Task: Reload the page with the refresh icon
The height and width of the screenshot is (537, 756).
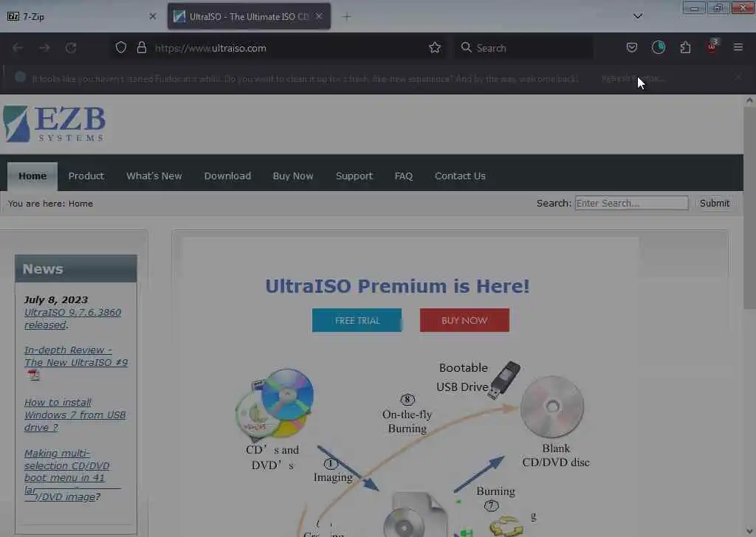Action: pos(71,48)
